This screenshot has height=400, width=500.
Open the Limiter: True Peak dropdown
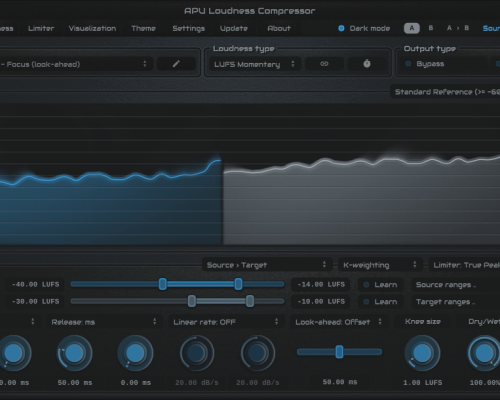464,265
